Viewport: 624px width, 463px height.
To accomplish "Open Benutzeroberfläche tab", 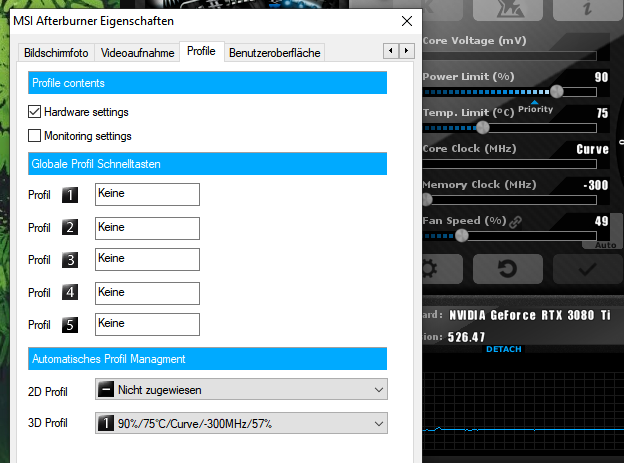I will point(275,53).
